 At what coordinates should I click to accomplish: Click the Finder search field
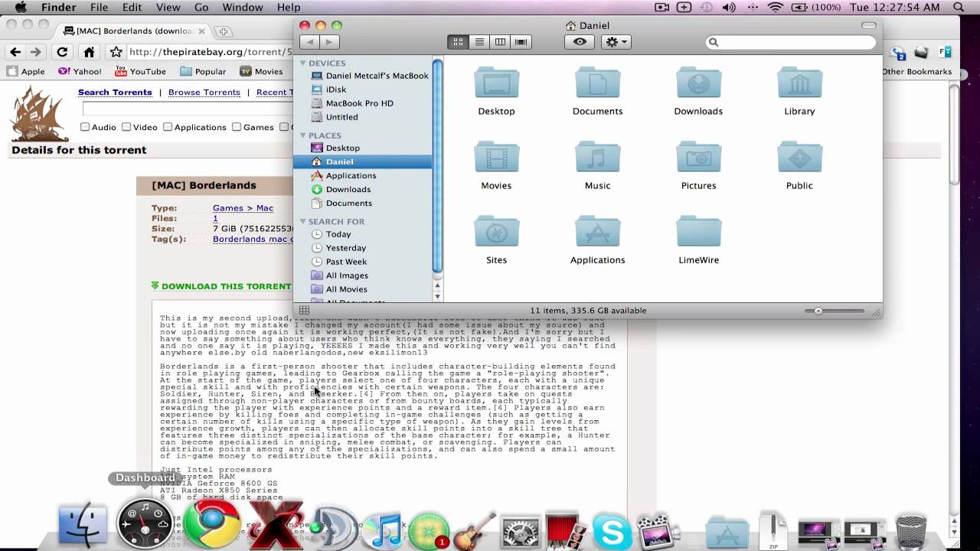[x=790, y=42]
